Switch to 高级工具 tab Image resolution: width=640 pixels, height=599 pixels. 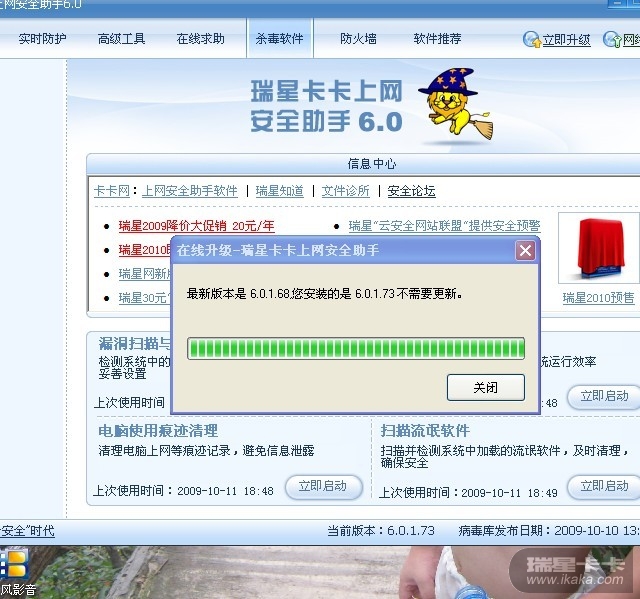[x=122, y=39]
